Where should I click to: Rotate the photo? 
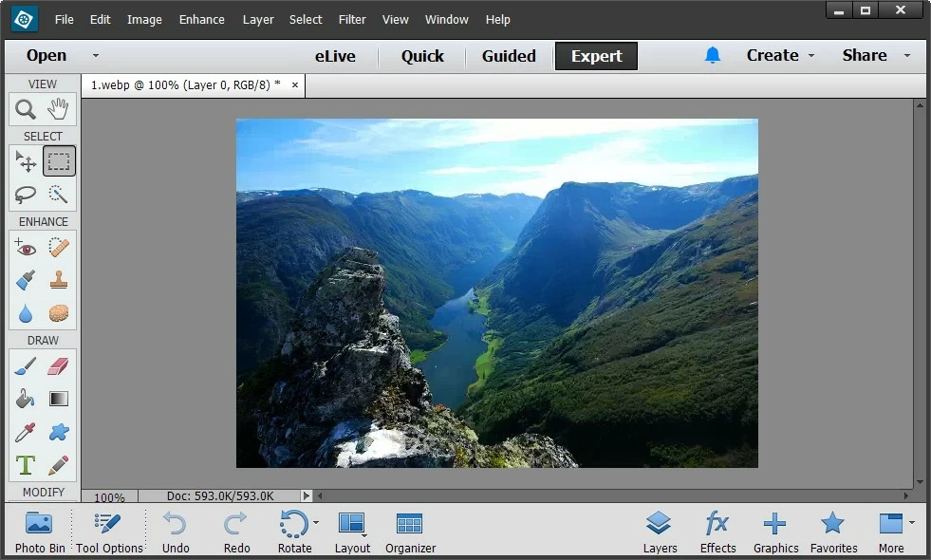click(x=294, y=532)
